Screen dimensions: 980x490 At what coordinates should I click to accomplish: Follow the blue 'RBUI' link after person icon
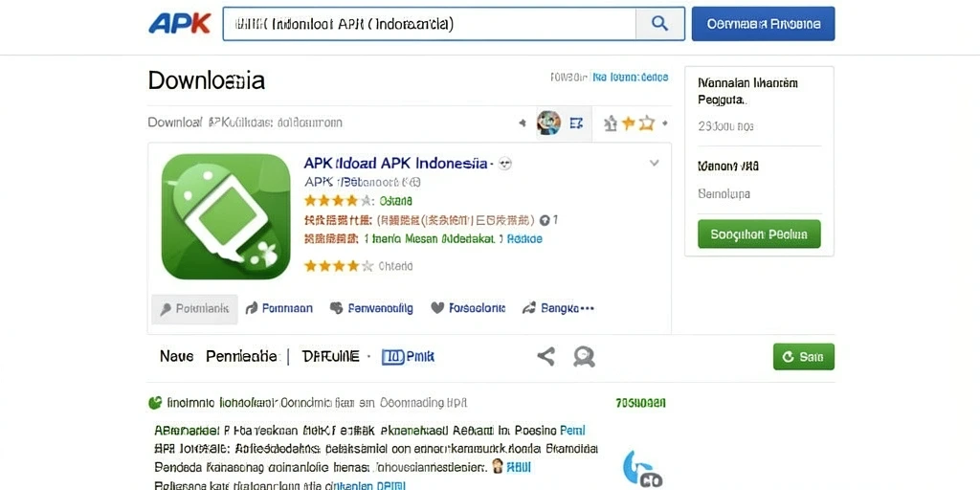click(x=519, y=467)
